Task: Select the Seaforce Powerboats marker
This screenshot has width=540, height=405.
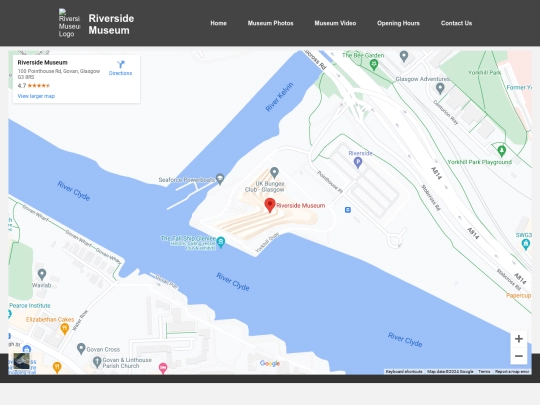Action: [x=220, y=179]
